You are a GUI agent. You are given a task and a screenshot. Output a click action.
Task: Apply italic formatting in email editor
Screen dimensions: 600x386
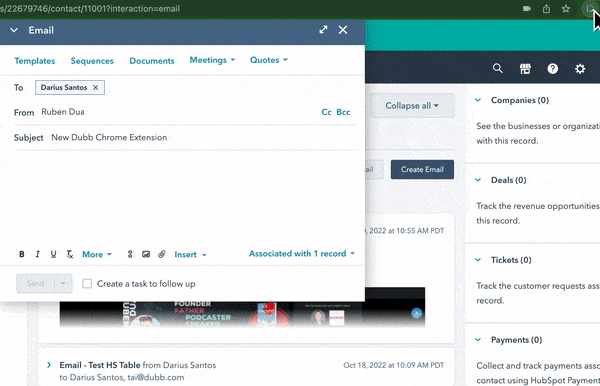pyautogui.click(x=38, y=254)
